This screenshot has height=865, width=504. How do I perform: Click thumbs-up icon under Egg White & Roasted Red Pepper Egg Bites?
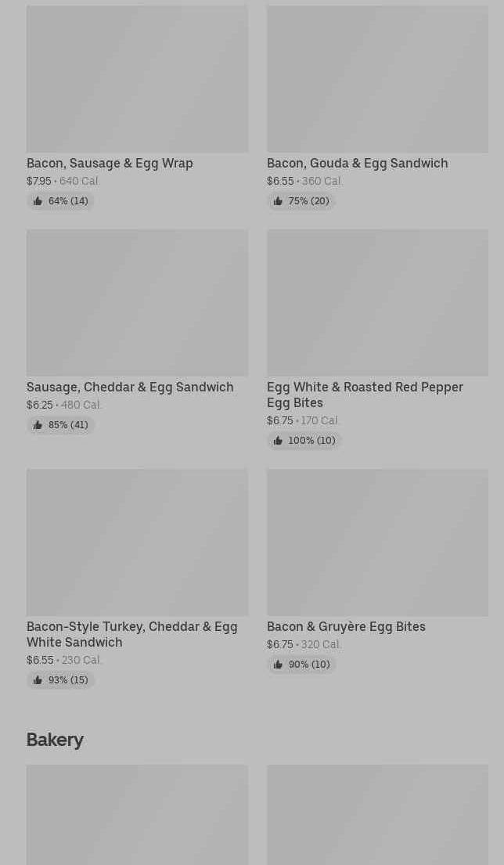(x=278, y=441)
